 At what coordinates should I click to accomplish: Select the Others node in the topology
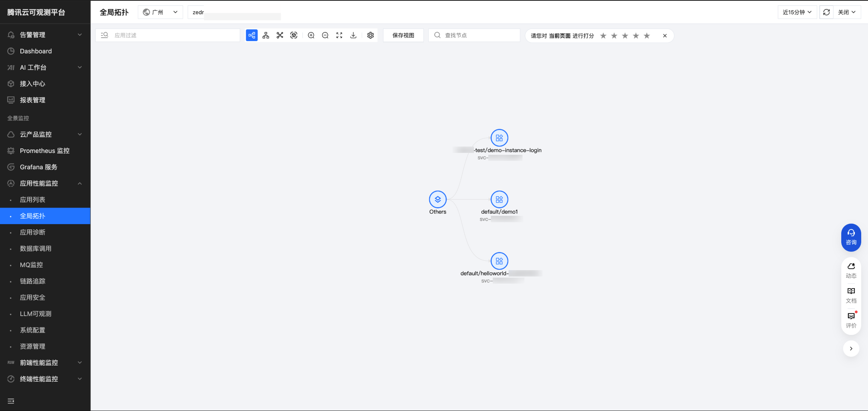point(437,199)
